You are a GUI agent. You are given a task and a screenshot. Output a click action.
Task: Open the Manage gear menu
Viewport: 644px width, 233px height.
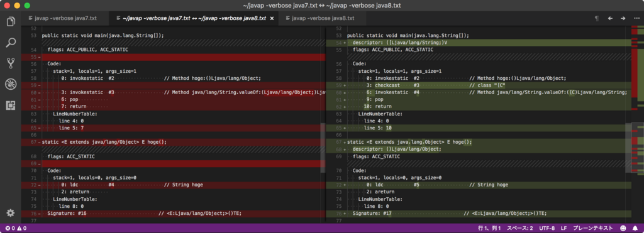click(11, 212)
